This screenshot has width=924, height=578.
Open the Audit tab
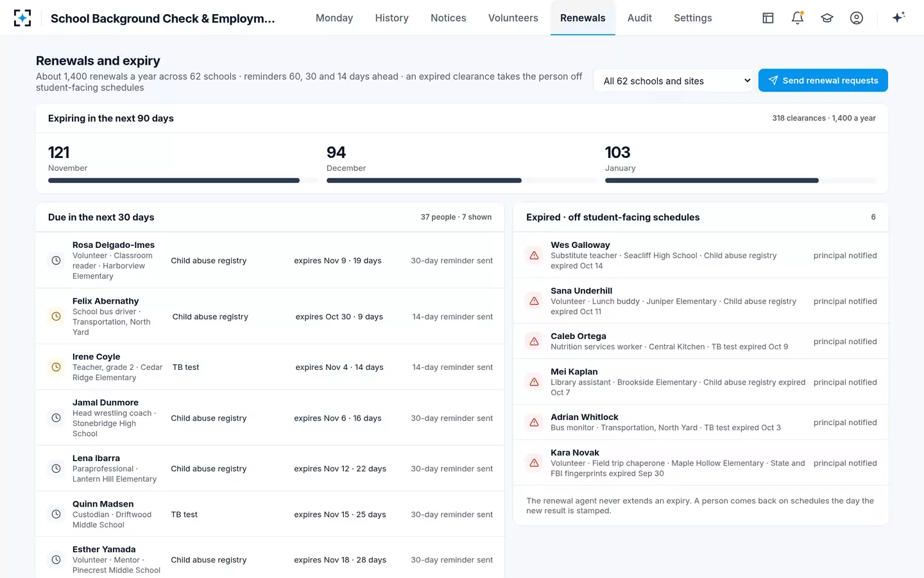coord(640,18)
